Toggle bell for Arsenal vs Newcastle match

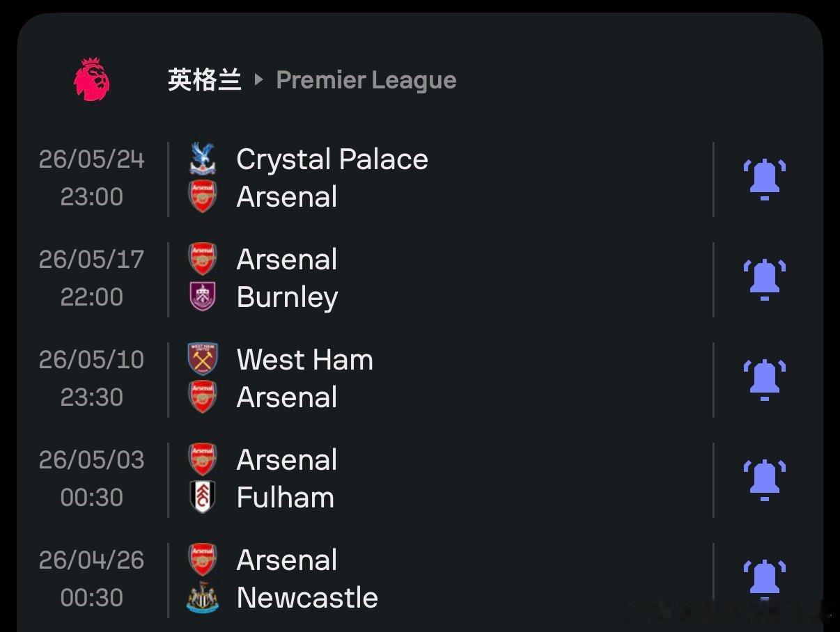764,579
